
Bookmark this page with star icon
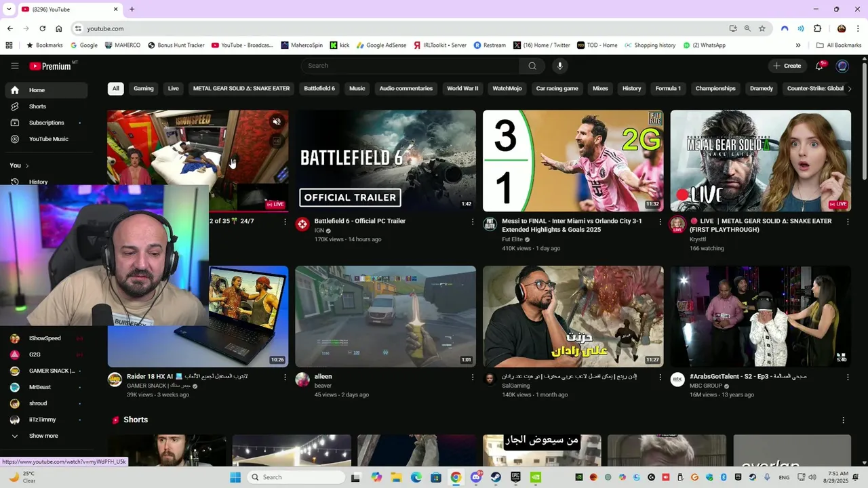click(x=762, y=28)
